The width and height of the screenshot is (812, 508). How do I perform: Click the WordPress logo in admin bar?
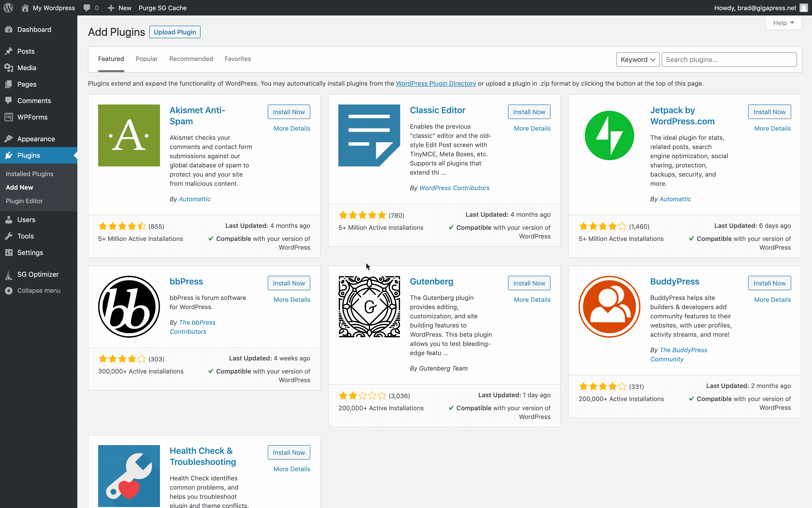(8, 8)
